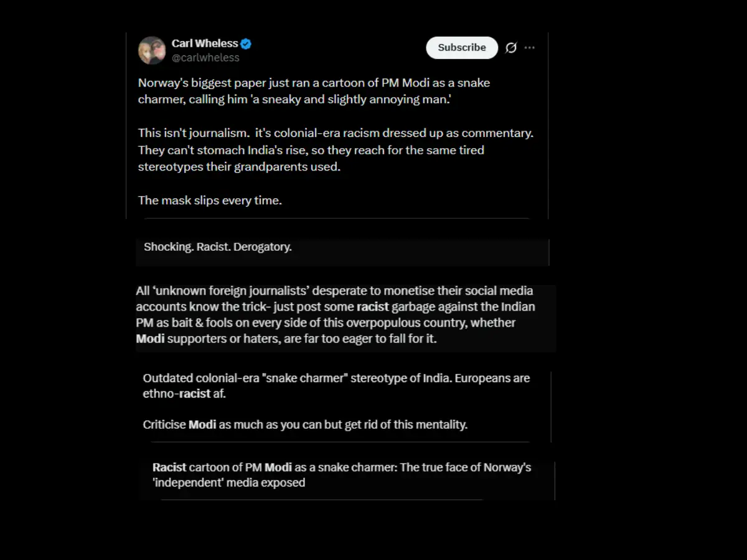Viewport: 747px width, 560px height.
Task: Click bold "Modi" in "Criticise Modi as much"
Action: pos(202,425)
